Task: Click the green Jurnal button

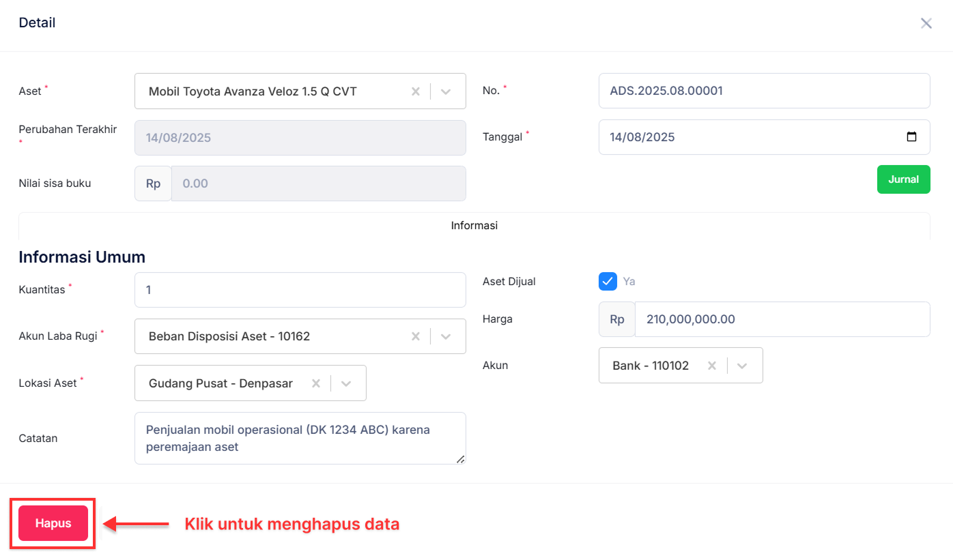Action: click(903, 179)
